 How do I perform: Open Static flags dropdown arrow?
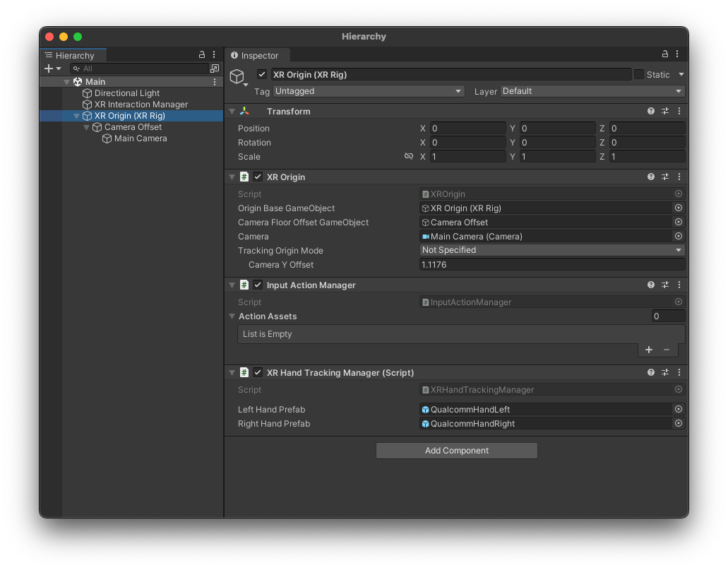[x=681, y=74]
